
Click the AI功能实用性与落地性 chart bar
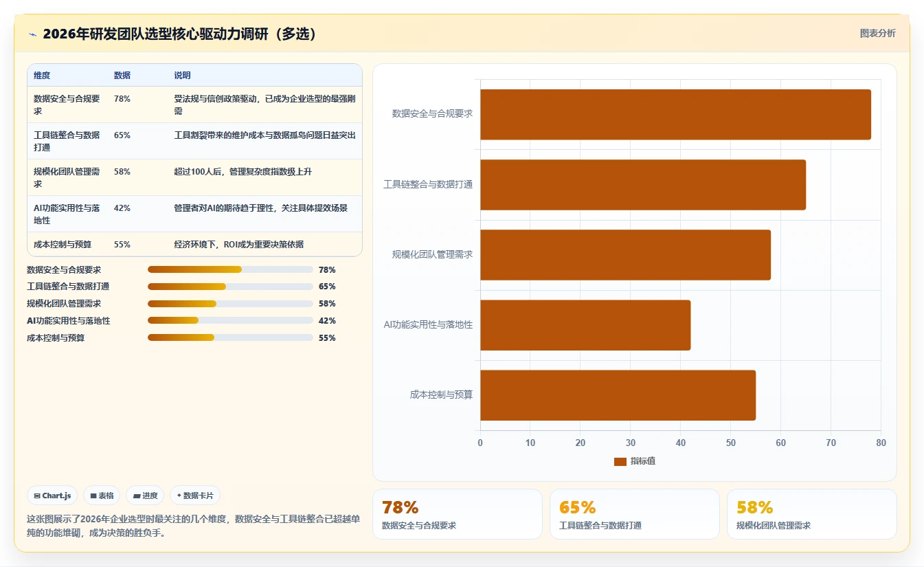point(585,325)
